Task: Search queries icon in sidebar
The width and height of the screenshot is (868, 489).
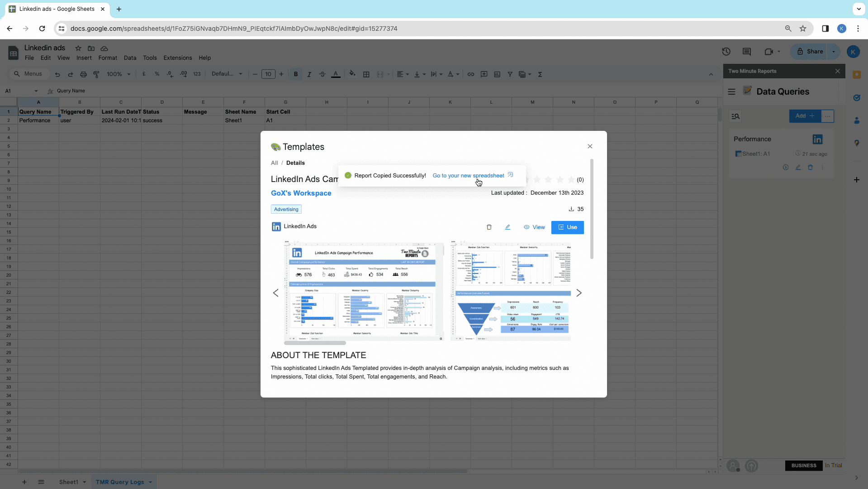Action: pos(735,116)
